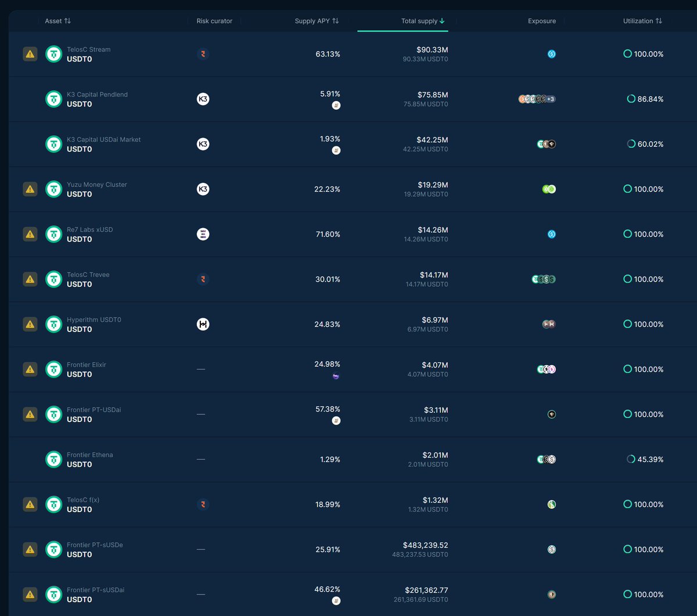The image size is (697, 616).
Task: Click the warning icon on Frontier PT-USDai row
Action: (x=30, y=414)
